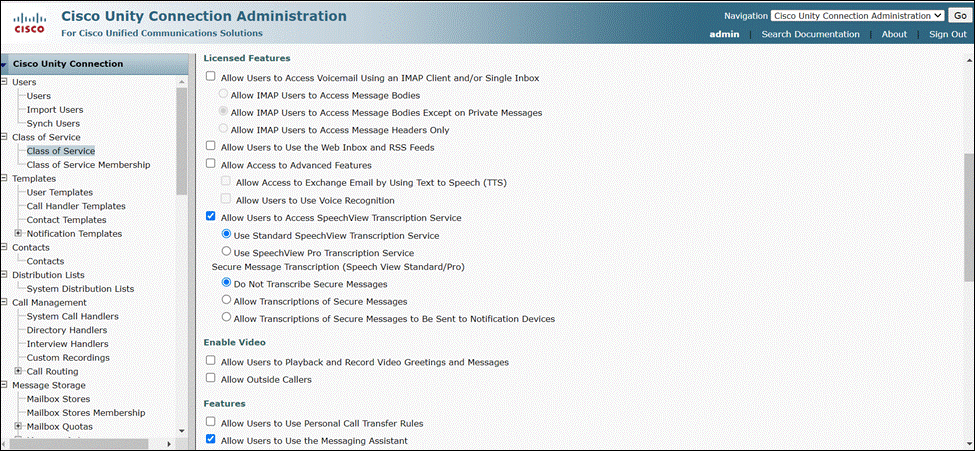
Task: Choose Do Not Transcribe Secure Messages
Action: pyautogui.click(x=226, y=282)
